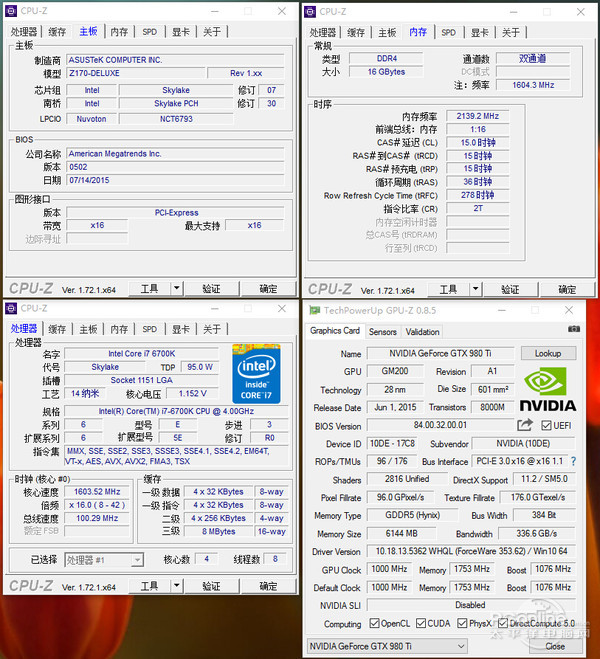Click 确定 button in processor window
Image resolution: width=600 pixels, height=659 pixels.
268,585
